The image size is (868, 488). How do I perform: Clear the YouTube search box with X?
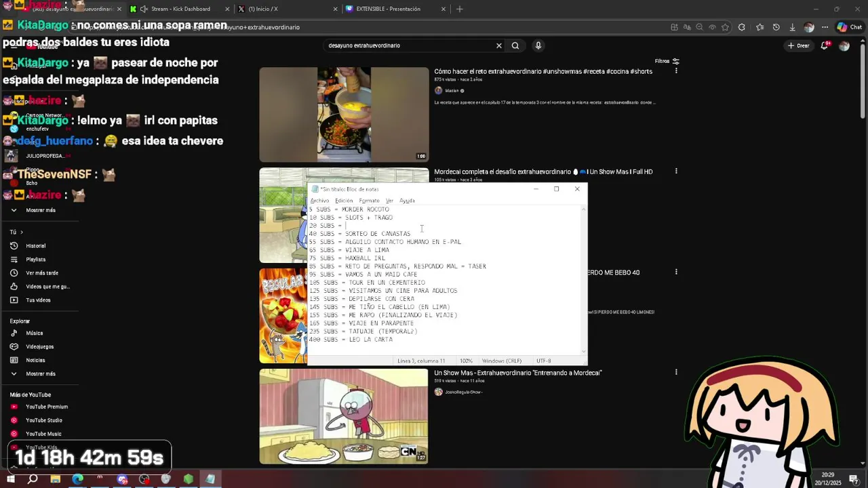[x=499, y=45]
